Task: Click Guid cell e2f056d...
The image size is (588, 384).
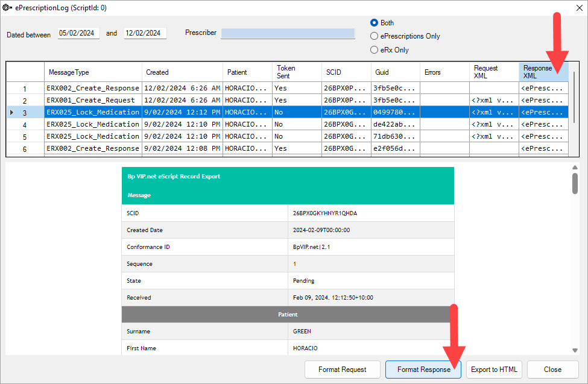Action: pyautogui.click(x=395, y=148)
